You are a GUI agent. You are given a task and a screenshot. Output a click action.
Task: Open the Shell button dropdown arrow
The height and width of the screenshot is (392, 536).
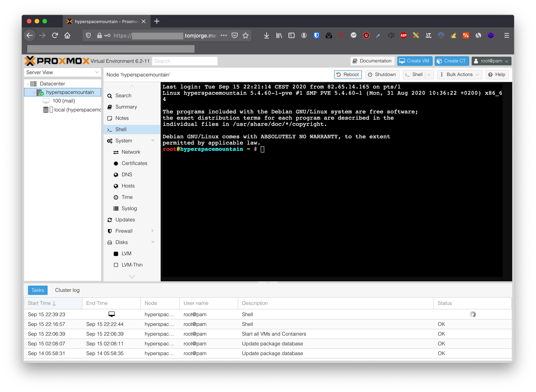(x=429, y=74)
